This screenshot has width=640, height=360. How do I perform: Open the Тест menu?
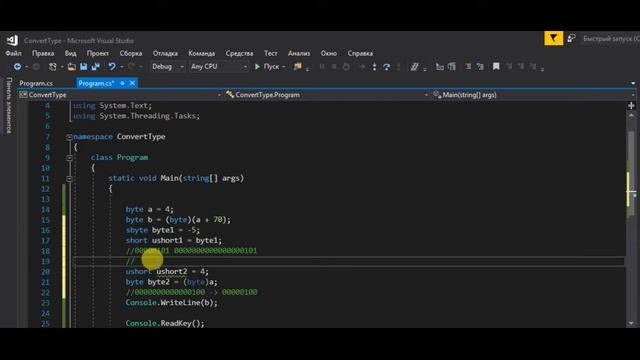point(270,53)
